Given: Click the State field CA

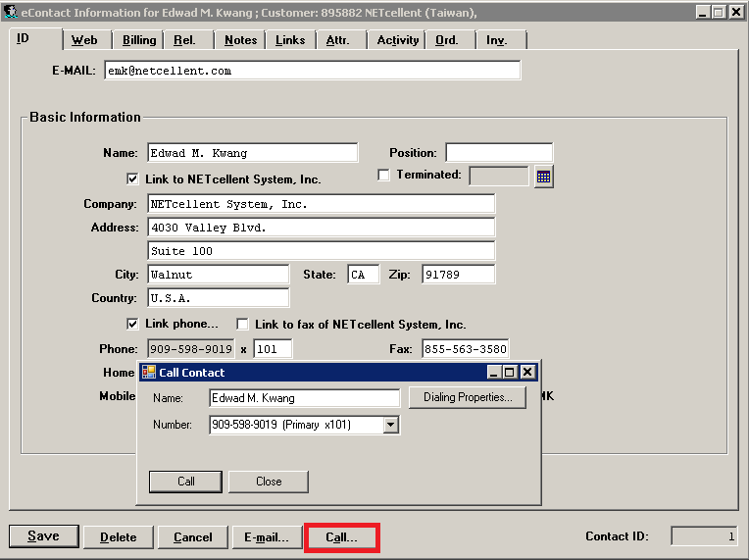Looking at the screenshot, I should [x=364, y=275].
